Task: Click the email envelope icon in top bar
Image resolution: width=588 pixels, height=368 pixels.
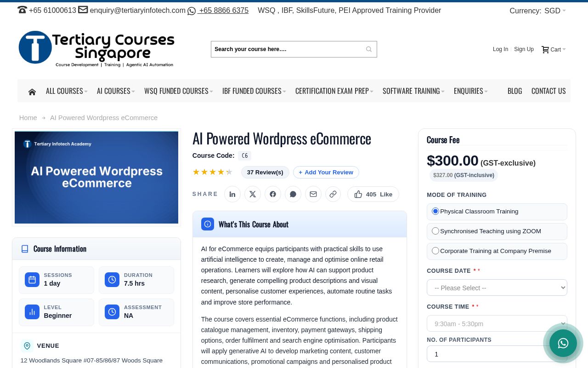Action: [83, 10]
